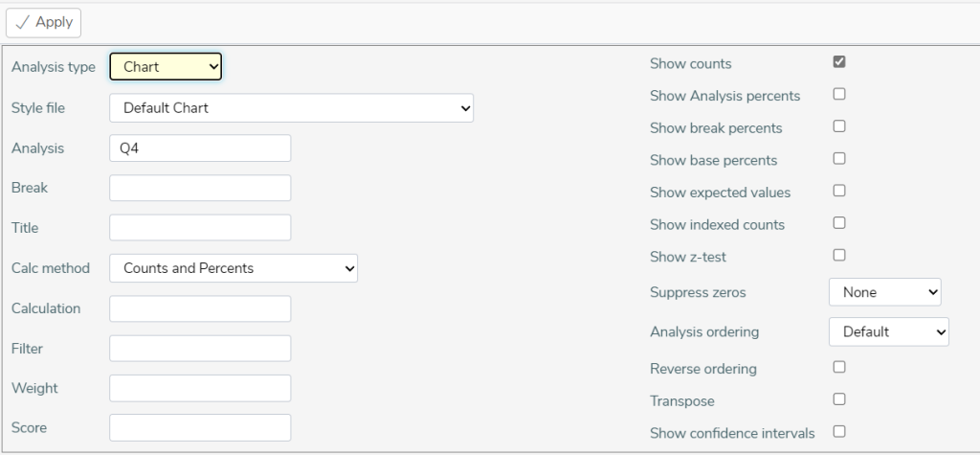Image resolution: width=980 pixels, height=455 pixels.
Task: Focus the Break input field
Action: (200, 188)
